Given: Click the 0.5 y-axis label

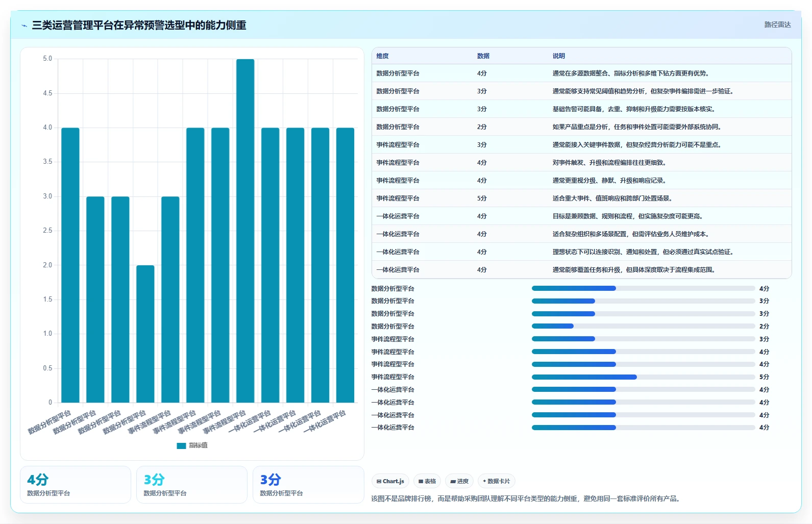Looking at the screenshot, I should coord(47,368).
